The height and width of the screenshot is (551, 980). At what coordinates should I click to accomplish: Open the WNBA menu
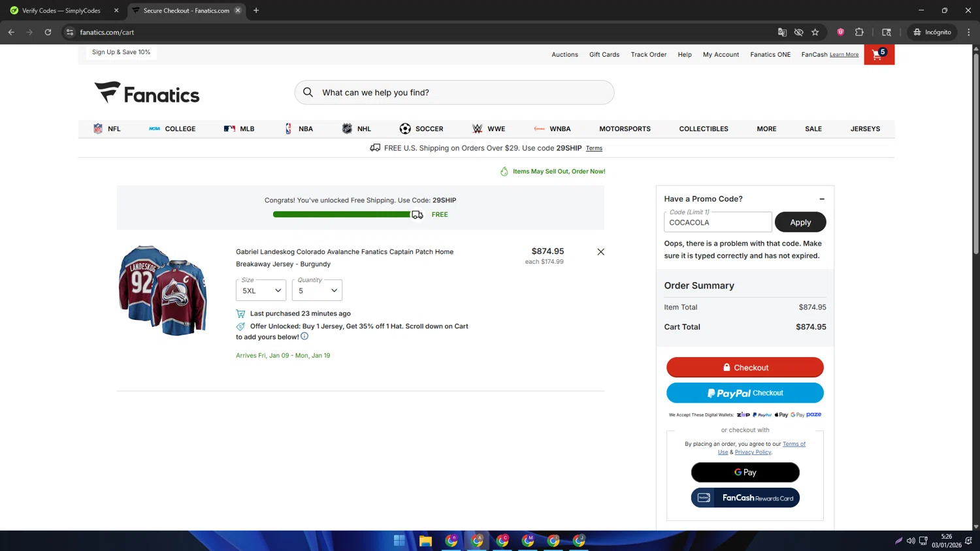[x=552, y=129]
